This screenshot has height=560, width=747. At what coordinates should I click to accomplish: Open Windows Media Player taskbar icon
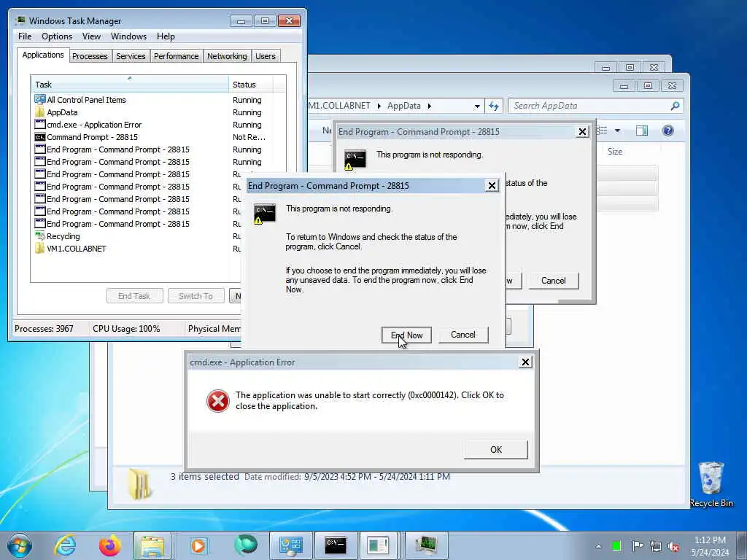pyautogui.click(x=198, y=545)
